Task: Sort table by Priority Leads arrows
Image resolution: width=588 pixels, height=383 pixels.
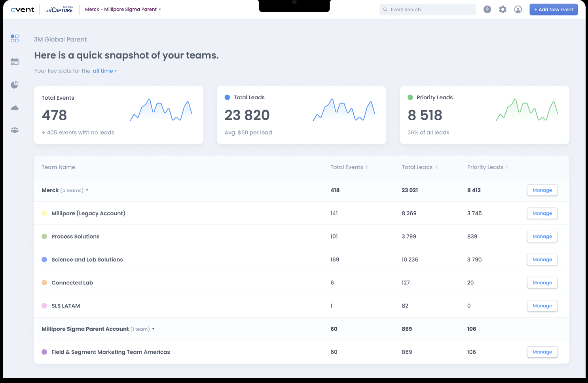Action: coord(507,167)
